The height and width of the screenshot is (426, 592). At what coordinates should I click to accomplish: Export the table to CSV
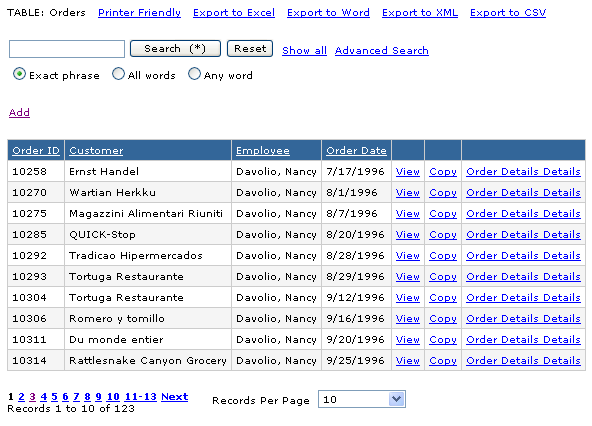pyautogui.click(x=508, y=13)
